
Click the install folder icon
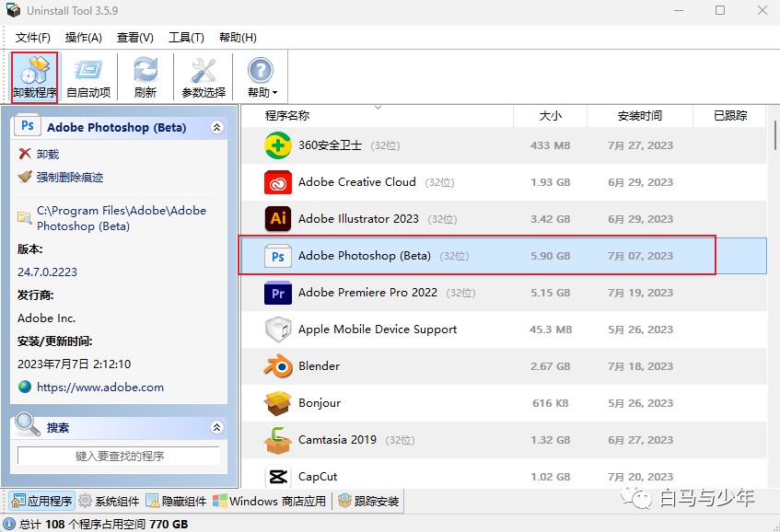tap(24, 217)
